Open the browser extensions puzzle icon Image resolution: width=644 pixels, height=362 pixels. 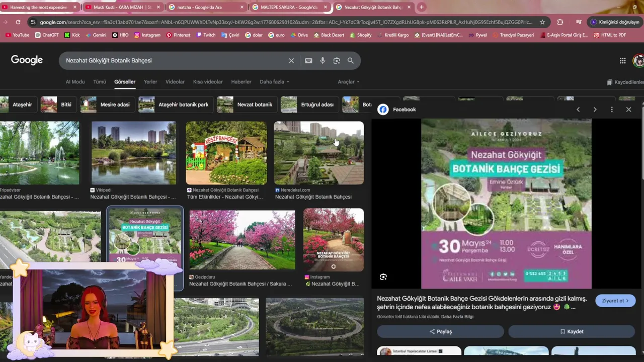point(560,22)
